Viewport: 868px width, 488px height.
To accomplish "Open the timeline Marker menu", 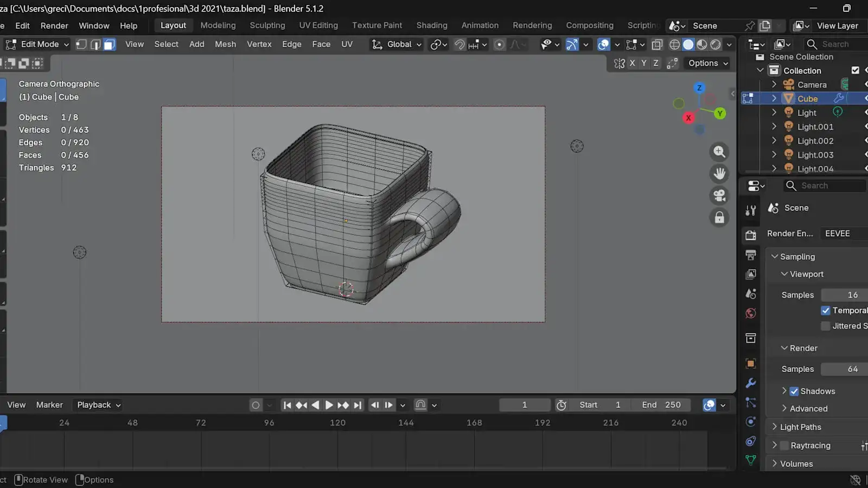I will [x=49, y=405].
